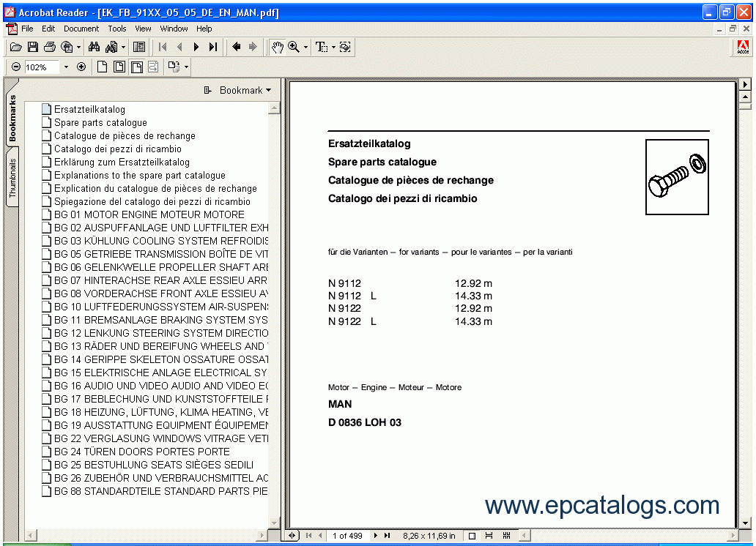Screen dimensions: 756x546
Task: Open bookmark BG 11 BREMSANLAGE BRAKING SYSTEM
Action: [x=161, y=320]
